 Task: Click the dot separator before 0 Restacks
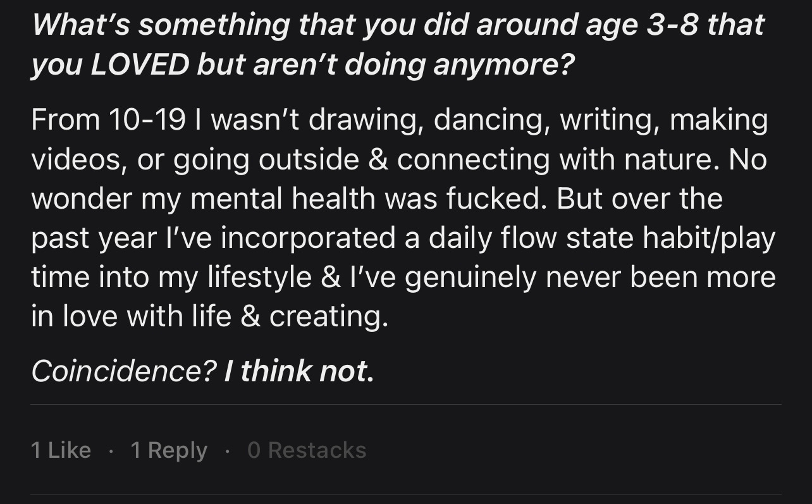click(x=228, y=451)
